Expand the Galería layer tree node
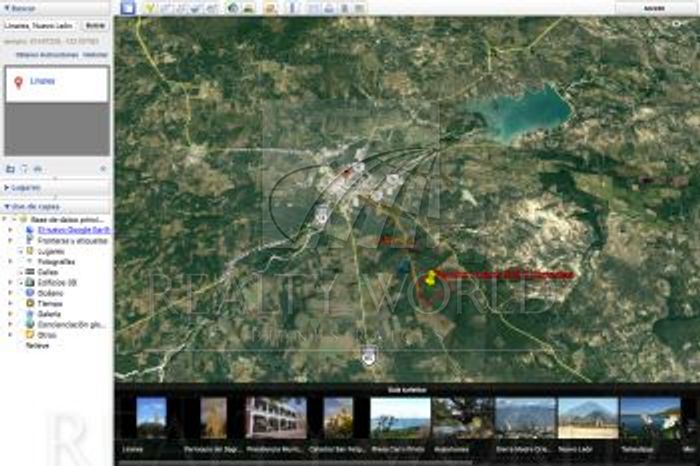 [x=10, y=314]
